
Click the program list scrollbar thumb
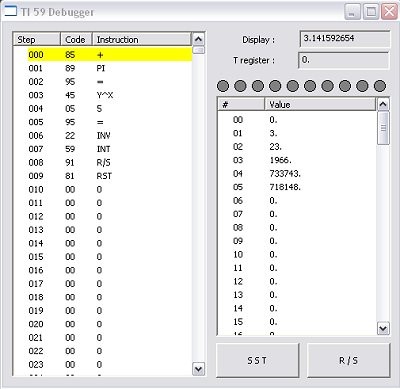(x=199, y=50)
